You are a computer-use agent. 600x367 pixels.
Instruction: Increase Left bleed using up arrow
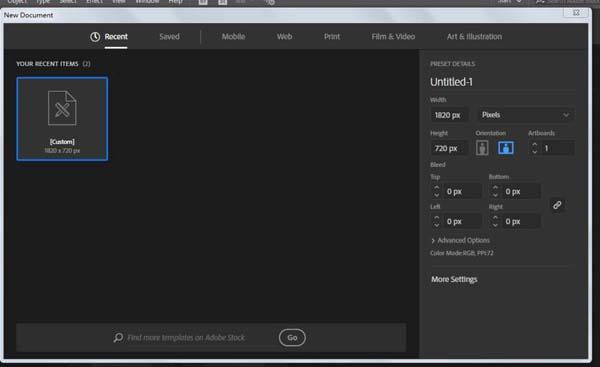(x=437, y=218)
